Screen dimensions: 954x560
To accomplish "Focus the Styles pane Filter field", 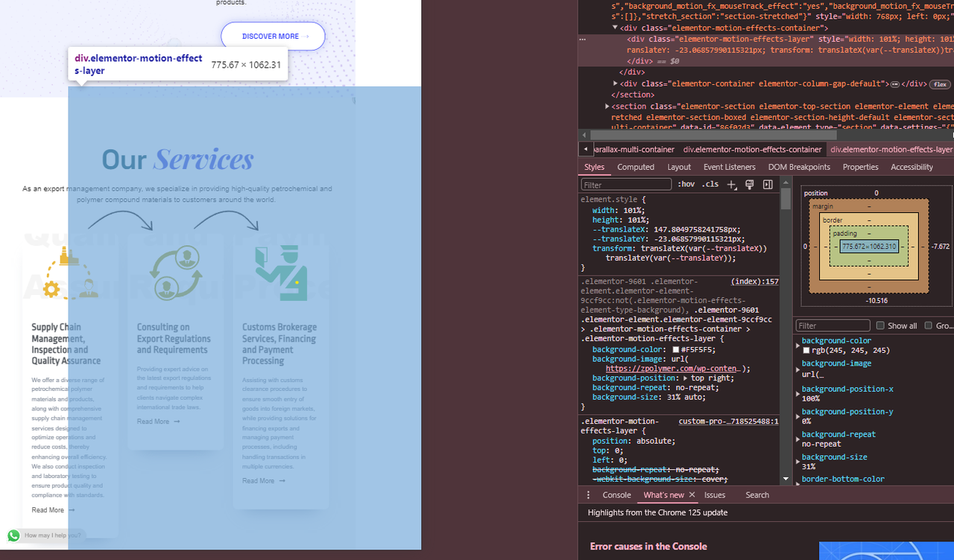I will click(x=626, y=185).
